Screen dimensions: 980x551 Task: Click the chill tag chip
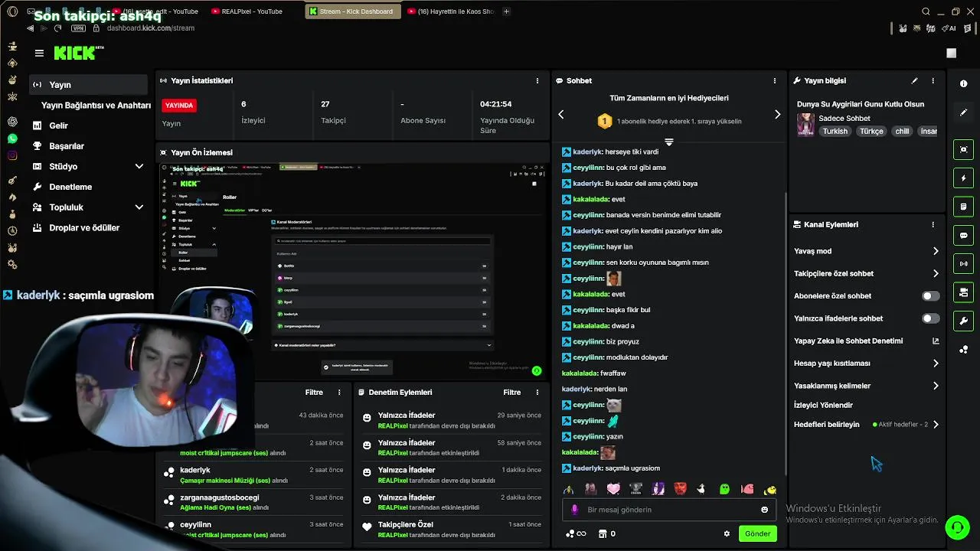tap(902, 131)
